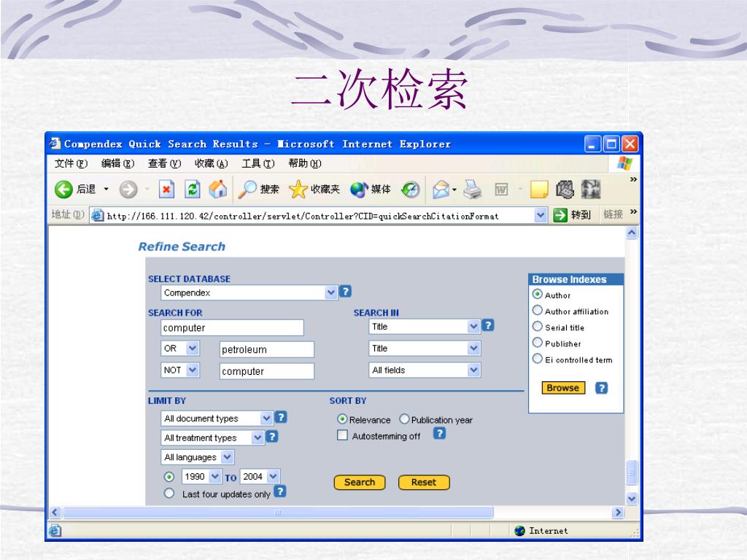Click the petroleum search term field
Screen dimensions: 747x560
tap(267, 349)
